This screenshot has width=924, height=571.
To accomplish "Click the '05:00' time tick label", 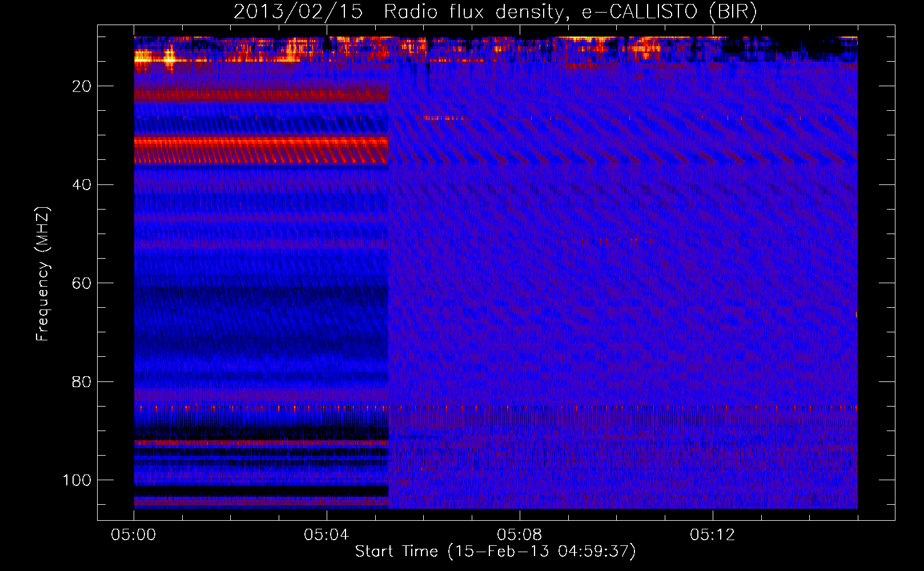I will [134, 535].
